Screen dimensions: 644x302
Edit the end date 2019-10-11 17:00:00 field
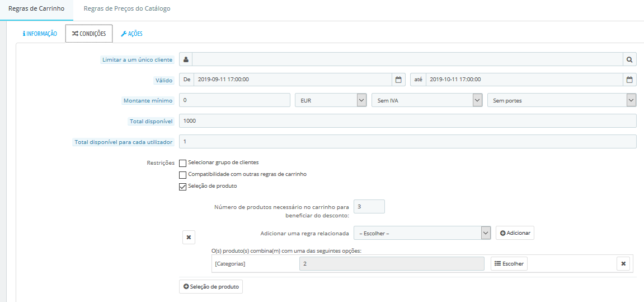[524, 80]
